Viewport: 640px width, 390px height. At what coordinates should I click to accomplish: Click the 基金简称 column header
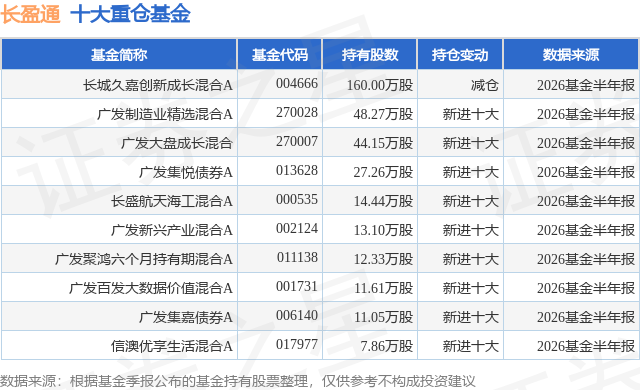[x=119, y=55]
